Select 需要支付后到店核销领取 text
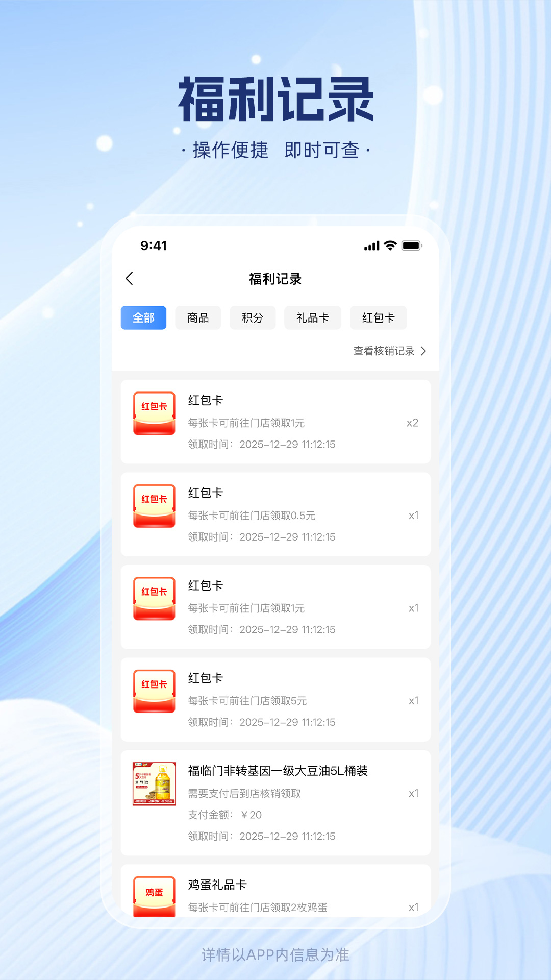551x980 pixels. click(244, 793)
